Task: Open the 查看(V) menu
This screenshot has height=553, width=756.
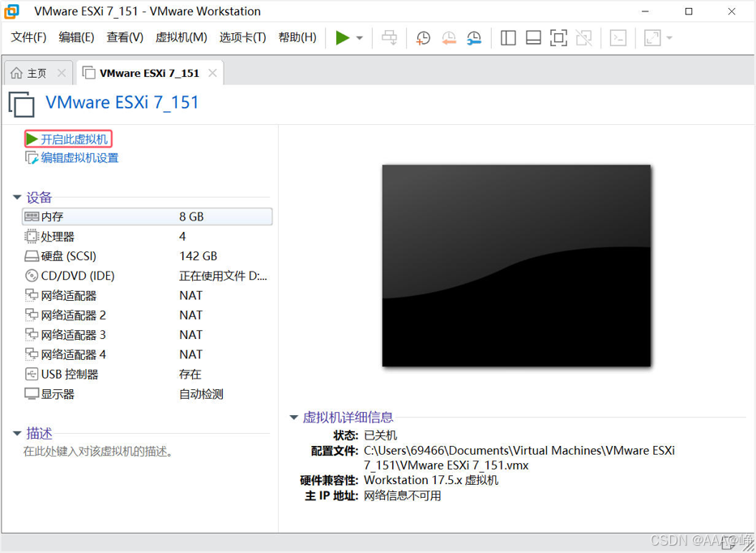Action: [x=125, y=37]
